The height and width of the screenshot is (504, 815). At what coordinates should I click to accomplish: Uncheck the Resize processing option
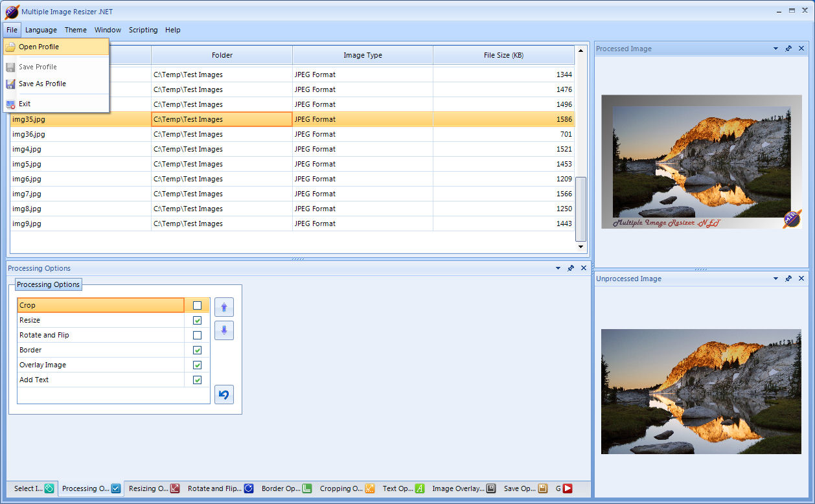(x=197, y=320)
